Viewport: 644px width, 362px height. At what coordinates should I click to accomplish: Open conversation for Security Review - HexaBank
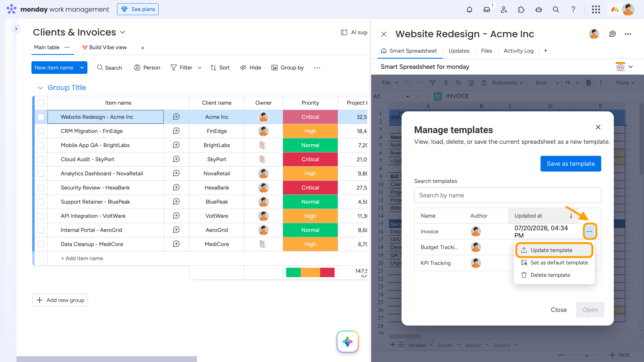tap(176, 187)
